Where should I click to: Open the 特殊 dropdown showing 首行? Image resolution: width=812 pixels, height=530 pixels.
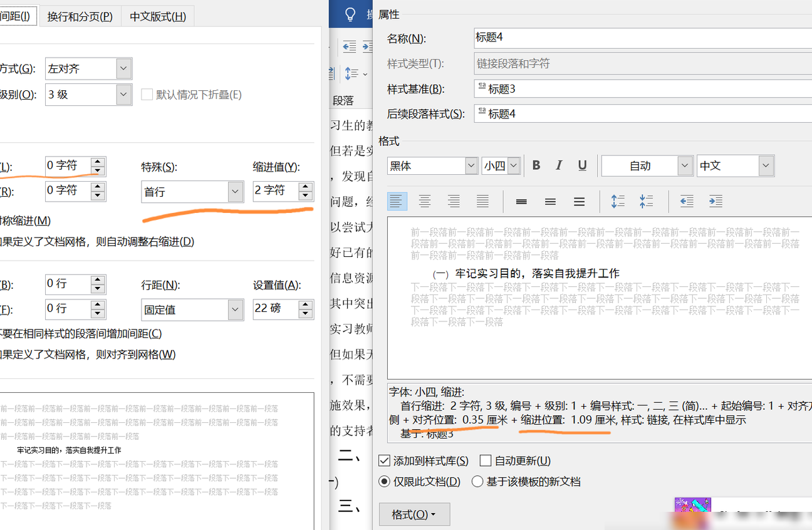click(x=192, y=191)
